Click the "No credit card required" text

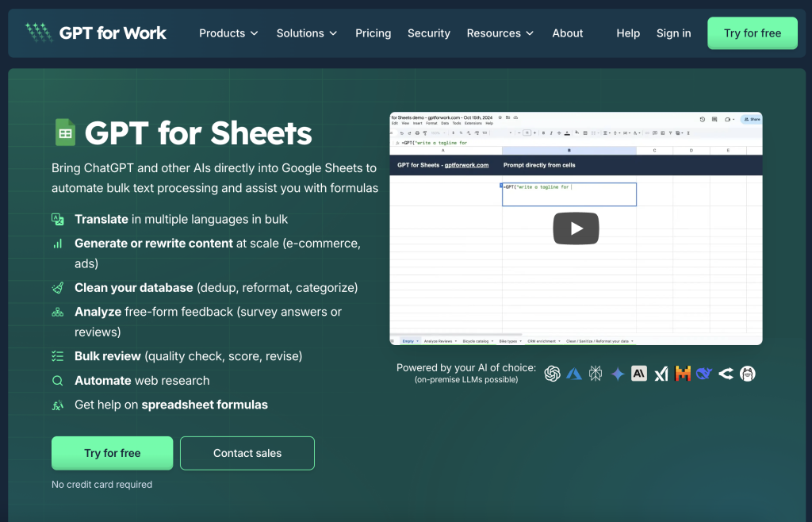(102, 485)
